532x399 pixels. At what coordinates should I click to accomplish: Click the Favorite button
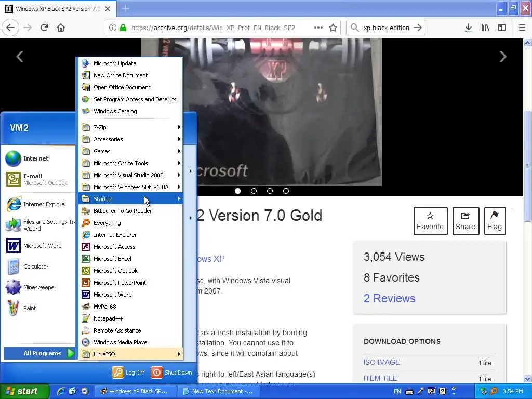430,221
